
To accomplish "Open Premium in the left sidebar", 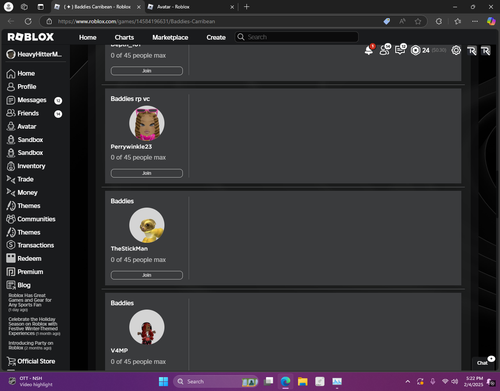I will pyautogui.click(x=25, y=272).
